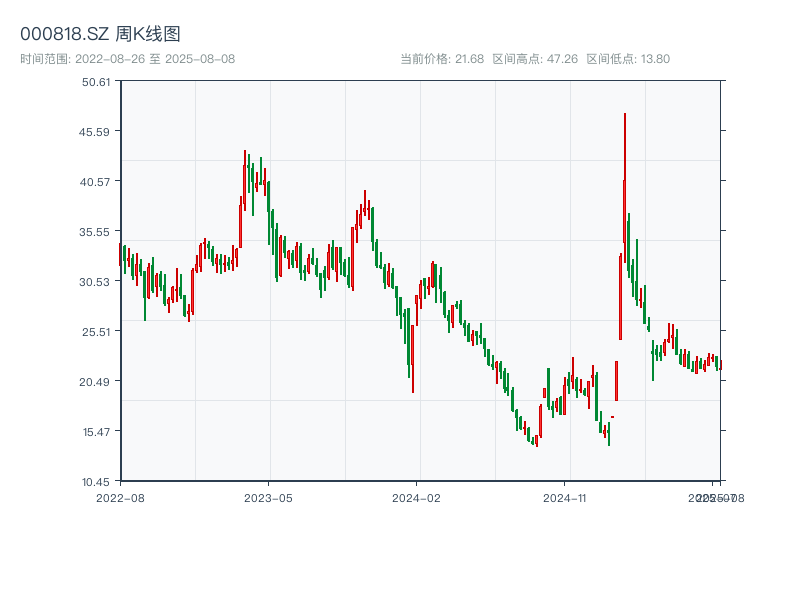800x600 pixels.
Task: Click the 50.61 y-axis label
Action: [96, 82]
